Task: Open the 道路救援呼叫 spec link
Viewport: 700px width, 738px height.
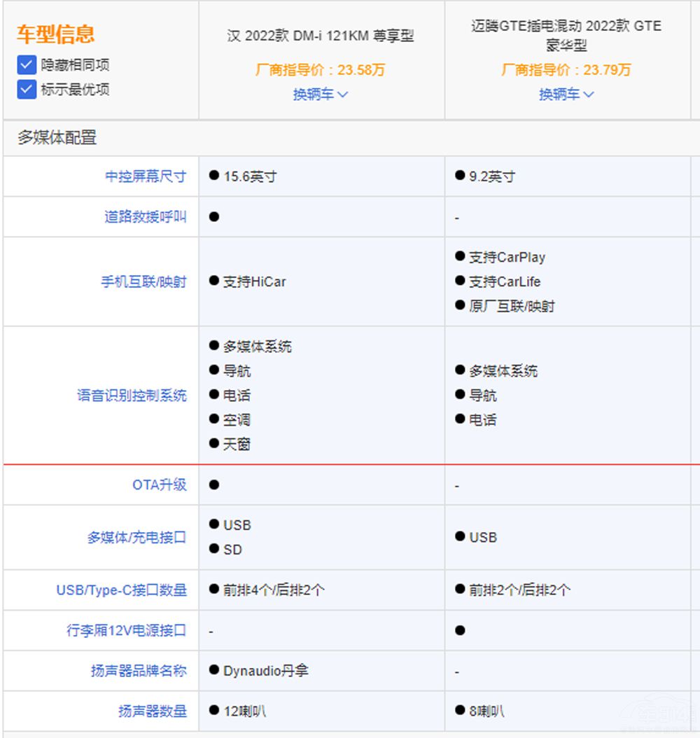Action: click(x=146, y=217)
